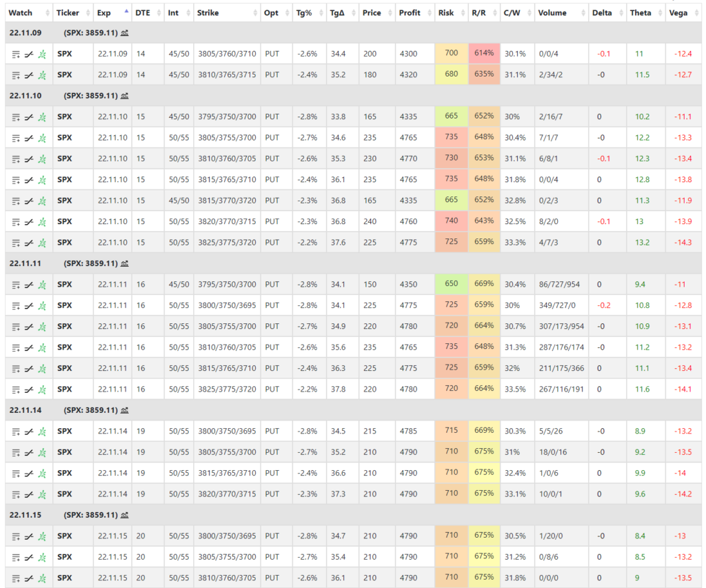Open chart icon in 22.11.09 group header
The image size is (706, 588).
(x=125, y=33)
